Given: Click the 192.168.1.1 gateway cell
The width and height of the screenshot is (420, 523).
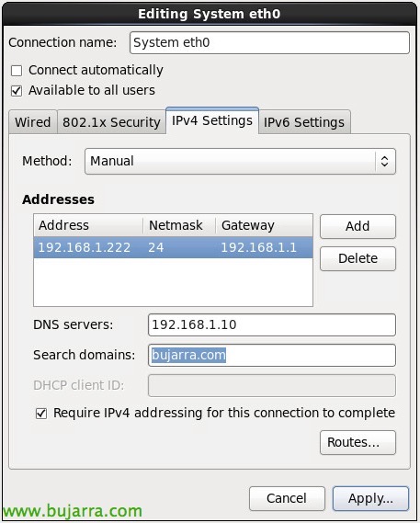Looking at the screenshot, I should coord(258,247).
